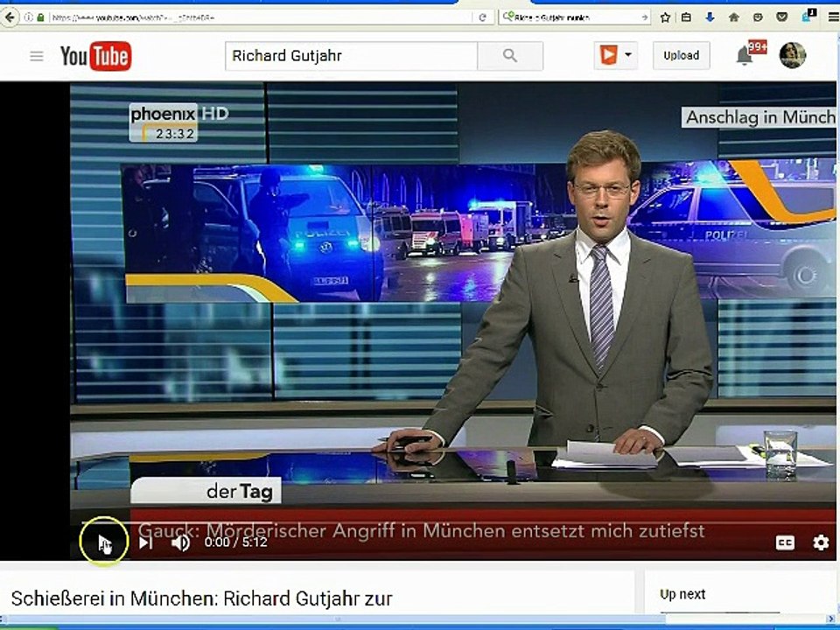Toggle closed captions CC button

tap(785, 542)
